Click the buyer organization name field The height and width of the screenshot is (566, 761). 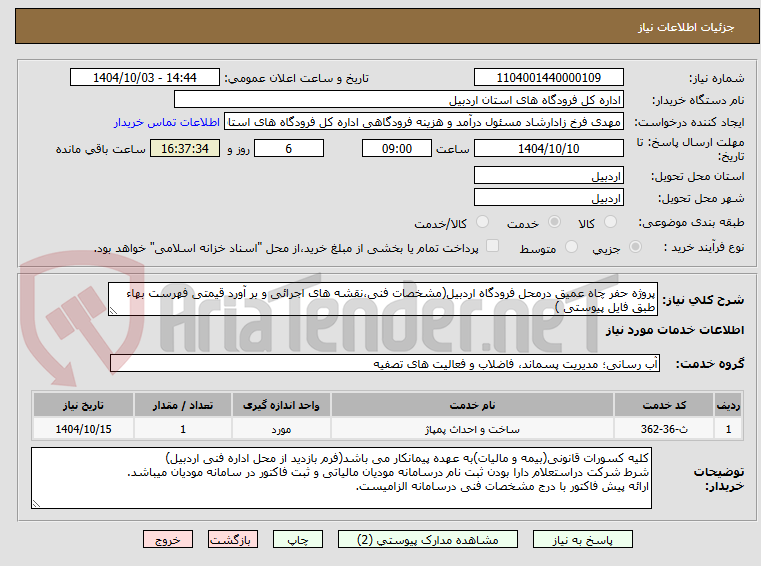click(398, 100)
